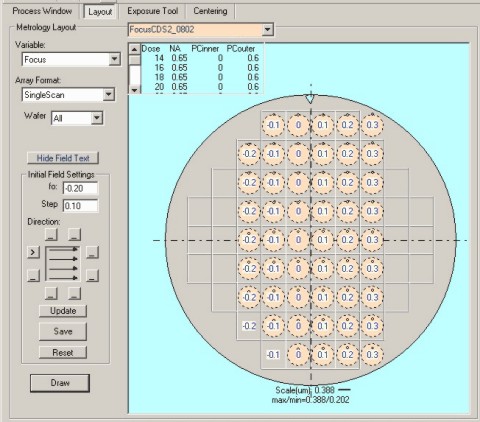Select the top-right direction button
Image resolution: width=480 pixels, height=422 pixels.
(74, 234)
